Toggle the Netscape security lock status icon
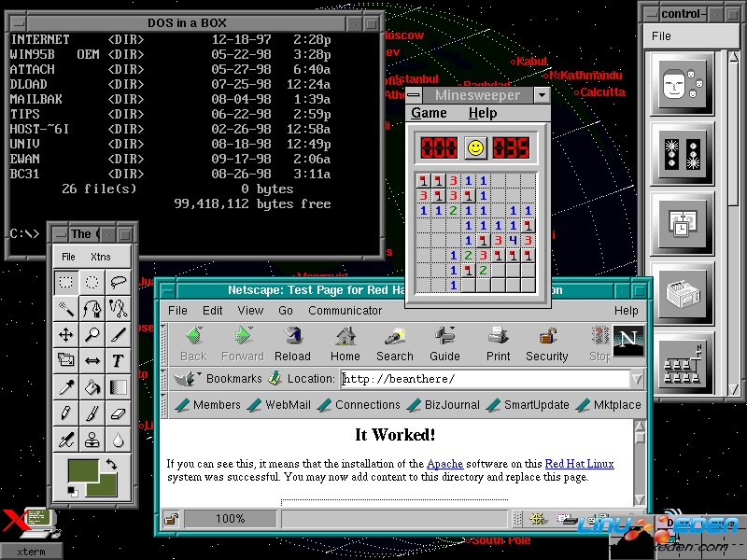The height and width of the screenshot is (560, 747). click(x=172, y=519)
